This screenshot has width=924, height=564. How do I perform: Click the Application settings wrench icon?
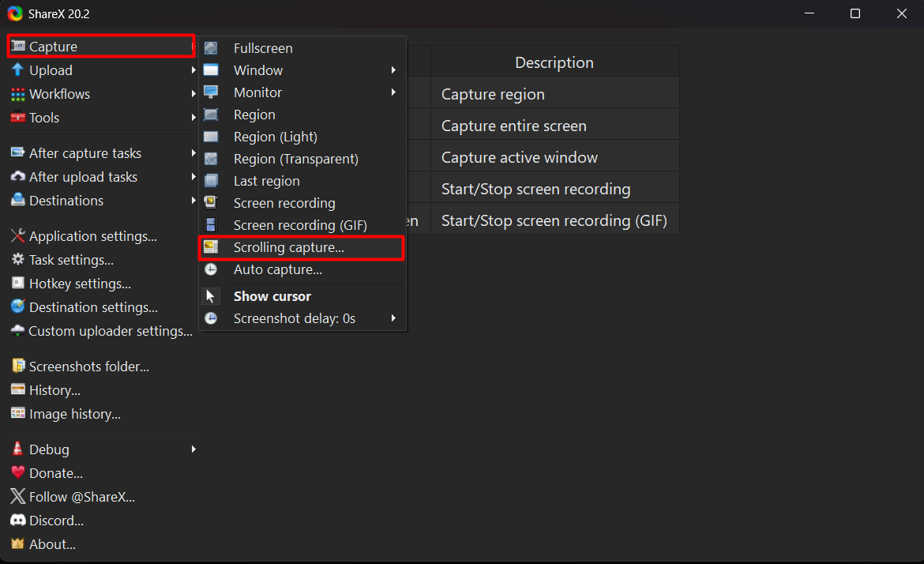pyautogui.click(x=17, y=235)
